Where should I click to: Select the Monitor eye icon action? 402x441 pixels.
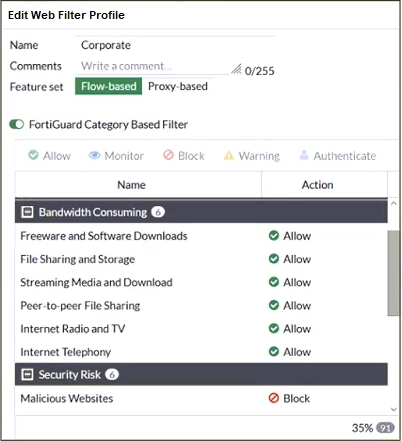94,155
